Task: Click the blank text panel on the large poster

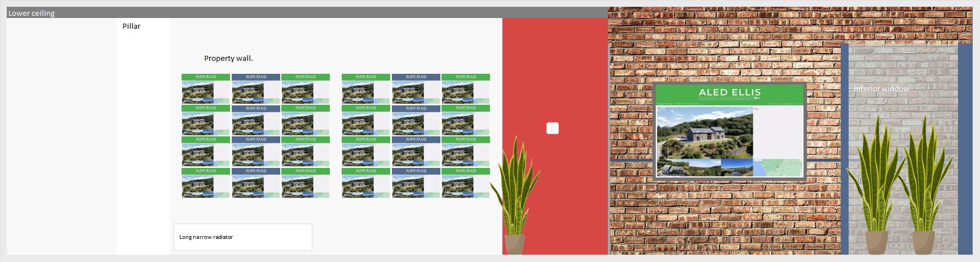Action: click(778, 133)
